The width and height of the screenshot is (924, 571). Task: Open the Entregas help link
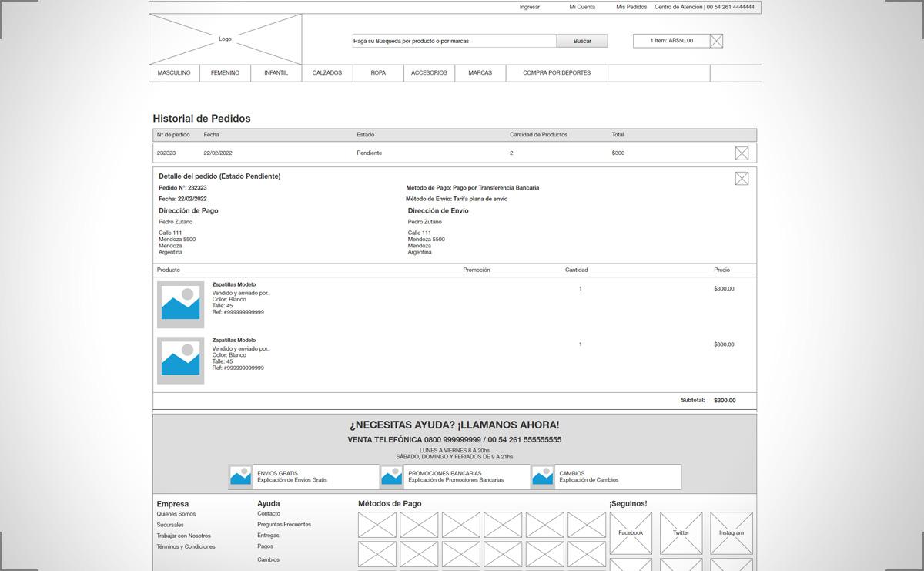coord(268,535)
